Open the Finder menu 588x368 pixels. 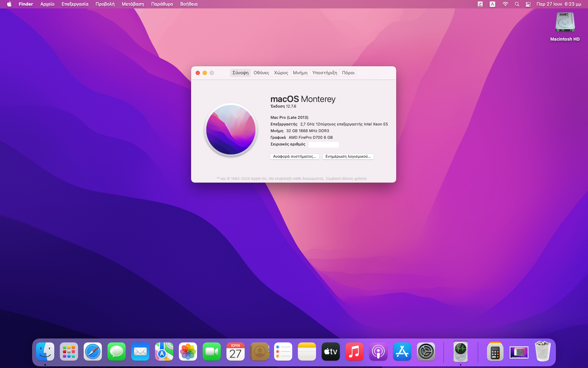click(x=26, y=4)
